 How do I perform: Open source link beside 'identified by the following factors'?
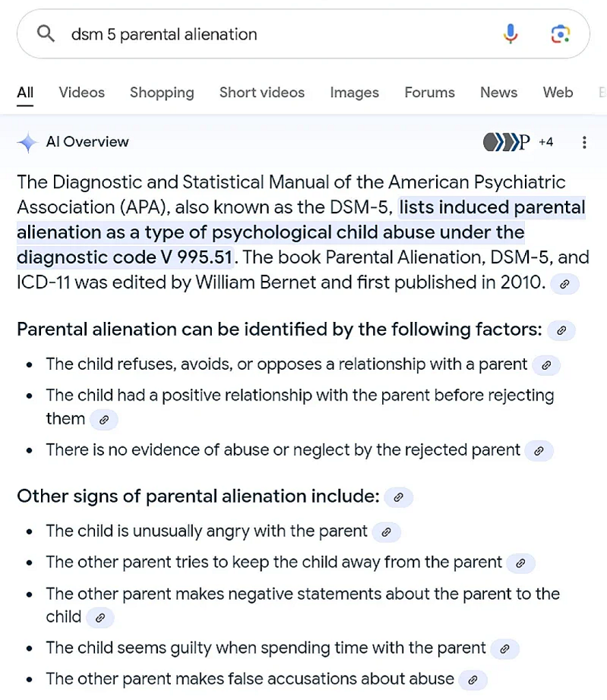point(561,330)
